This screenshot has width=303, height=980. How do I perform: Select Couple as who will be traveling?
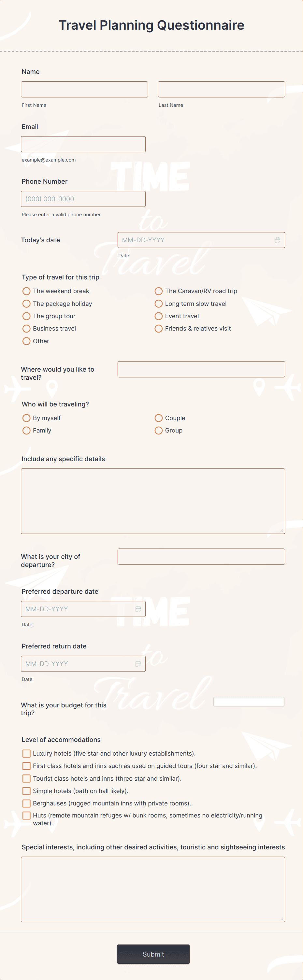click(x=158, y=418)
